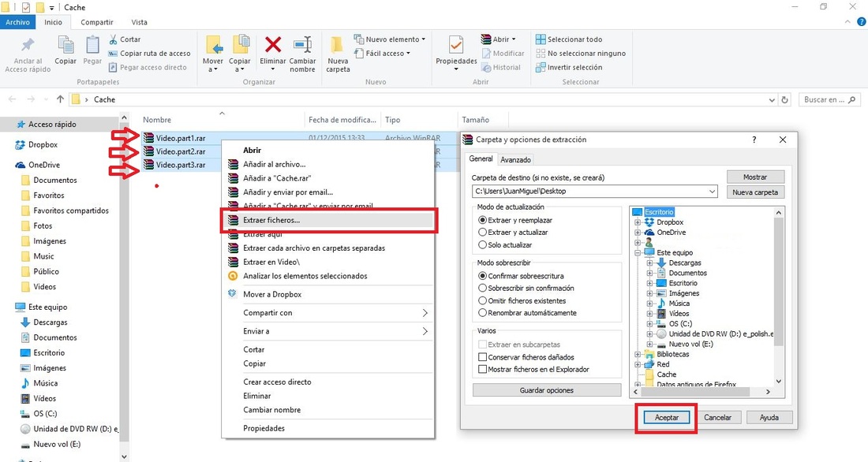868x462 pixels.
Task: Click the Anclar al Acceso rápido pin icon
Action: (27, 45)
